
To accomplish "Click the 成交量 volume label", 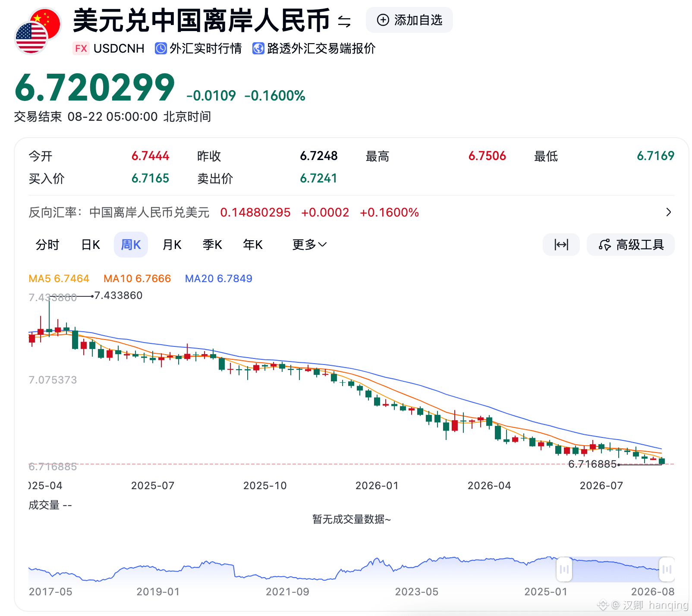I will pyautogui.click(x=50, y=505).
